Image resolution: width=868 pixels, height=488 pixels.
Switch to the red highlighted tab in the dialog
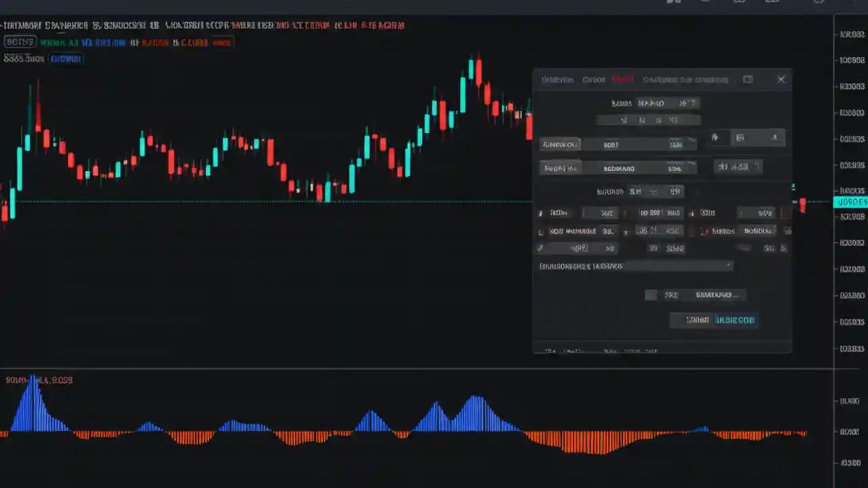point(622,79)
